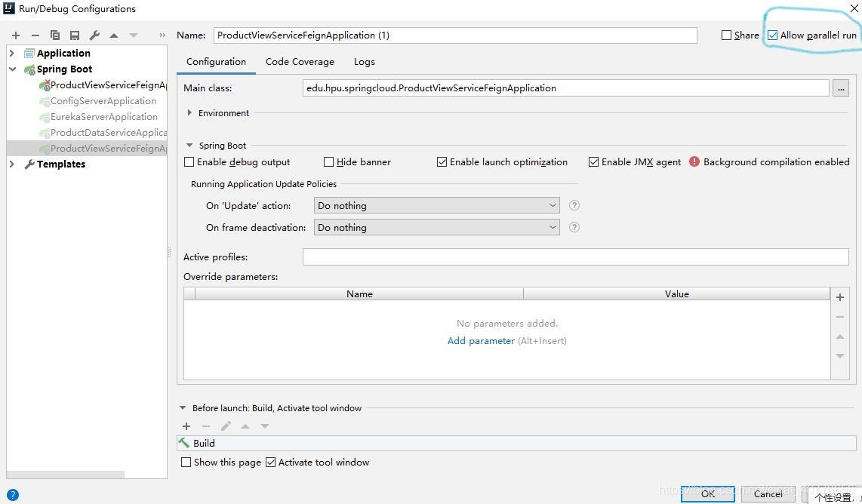
Task: Check Hide banner option
Action: point(329,162)
